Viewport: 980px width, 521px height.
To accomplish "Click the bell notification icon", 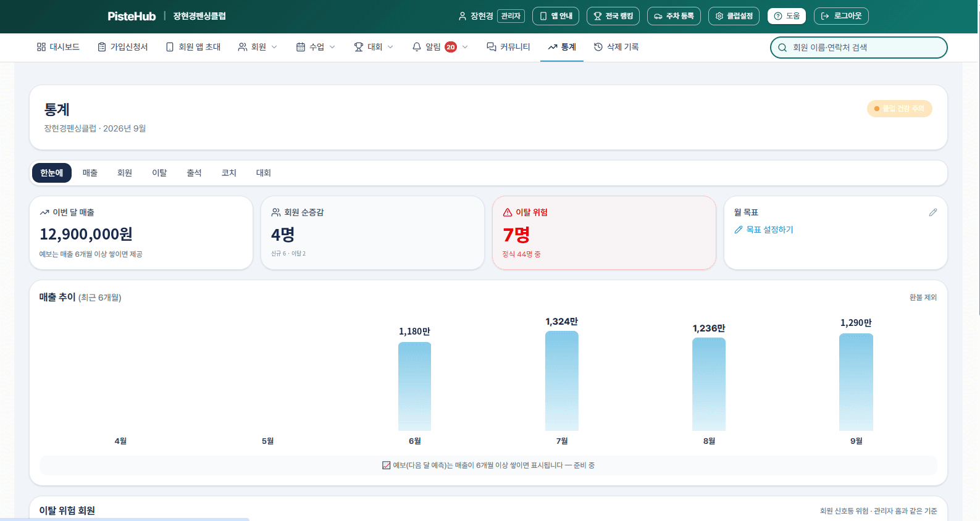I will 417,47.
